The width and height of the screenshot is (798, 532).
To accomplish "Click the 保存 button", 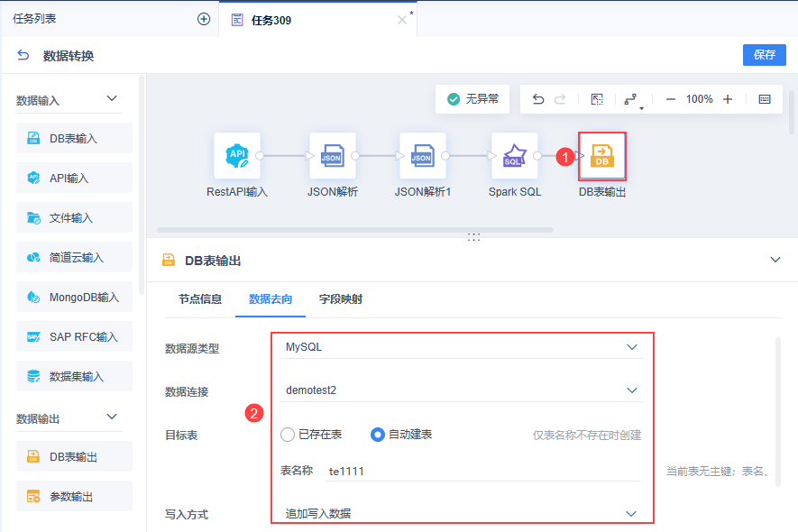I will point(765,55).
